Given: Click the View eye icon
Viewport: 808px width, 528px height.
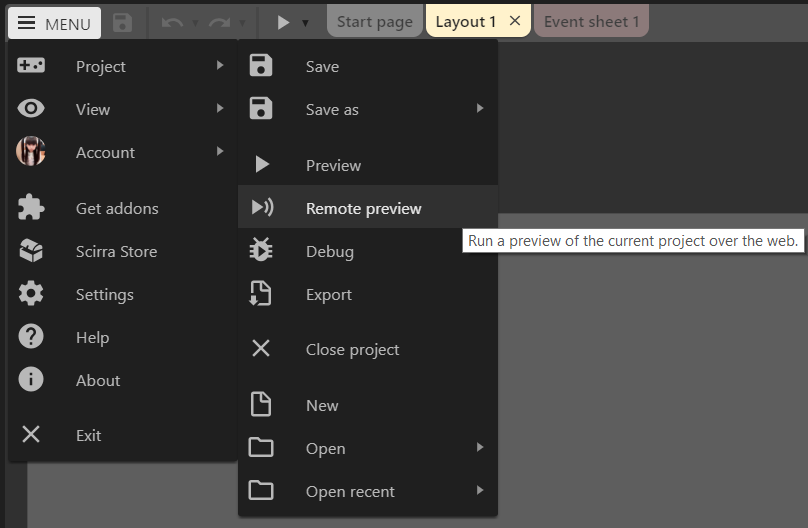Looking at the screenshot, I should [x=31, y=109].
